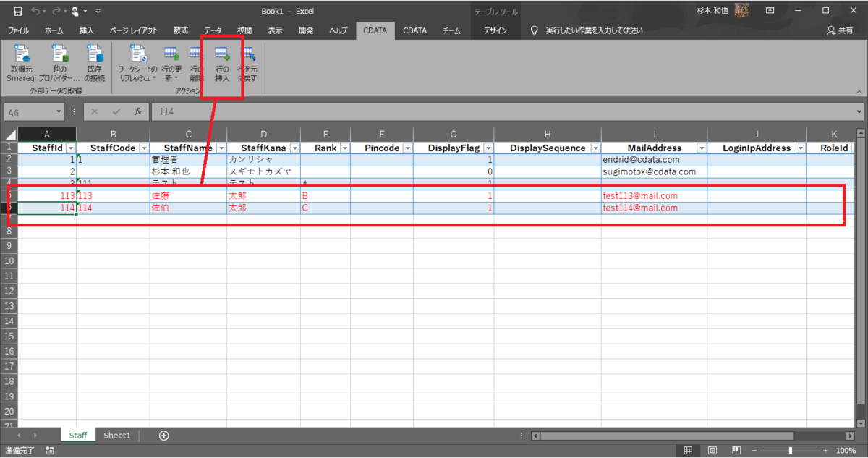Open the StaffId column filter dropdown
Screen dimensions: 868x458
[x=70, y=148]
